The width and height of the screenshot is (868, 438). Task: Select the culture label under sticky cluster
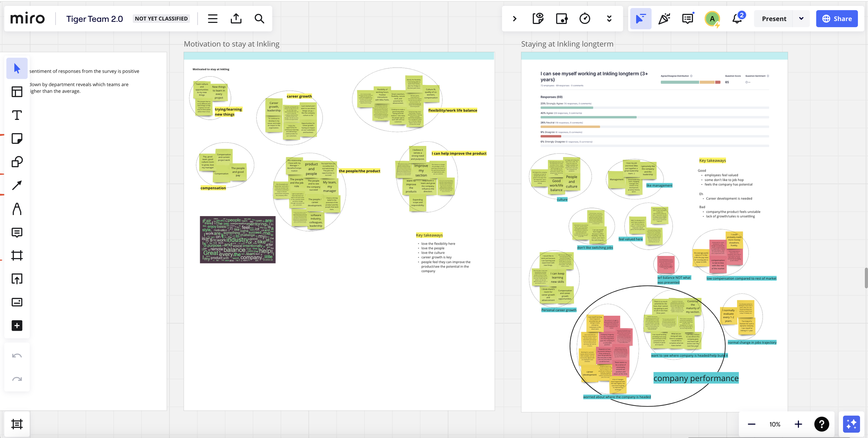[x=562, y=199]
